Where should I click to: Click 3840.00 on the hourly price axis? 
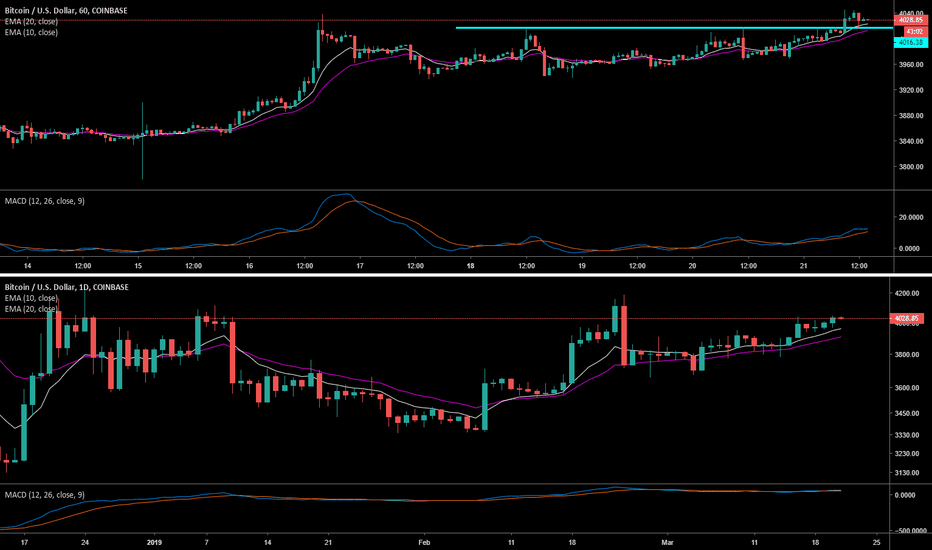[911, 142]
